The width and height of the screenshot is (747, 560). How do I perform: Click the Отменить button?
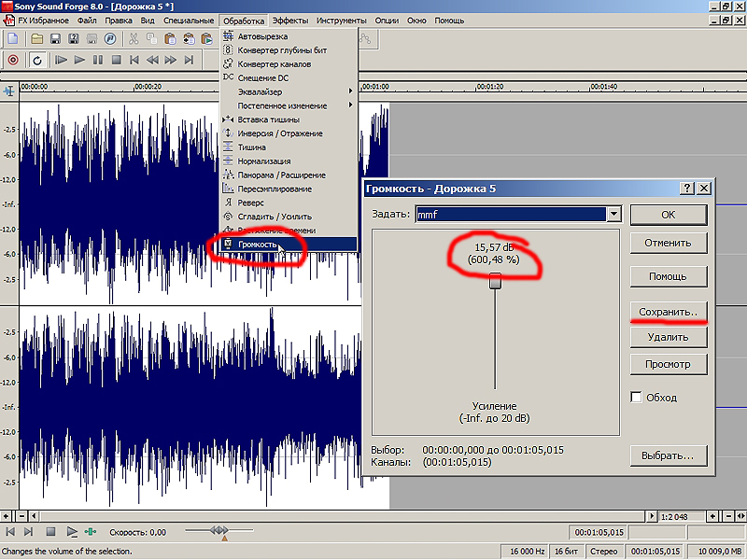669,244
